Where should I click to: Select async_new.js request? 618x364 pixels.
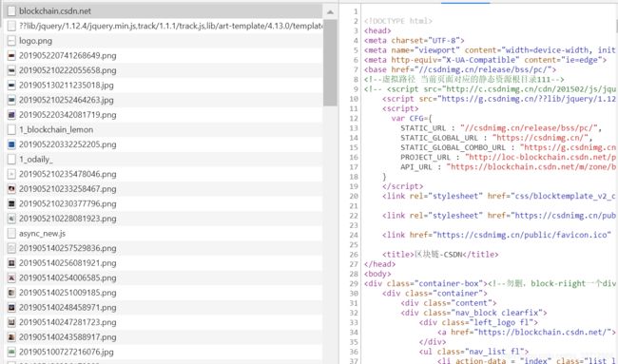[163, 234]
